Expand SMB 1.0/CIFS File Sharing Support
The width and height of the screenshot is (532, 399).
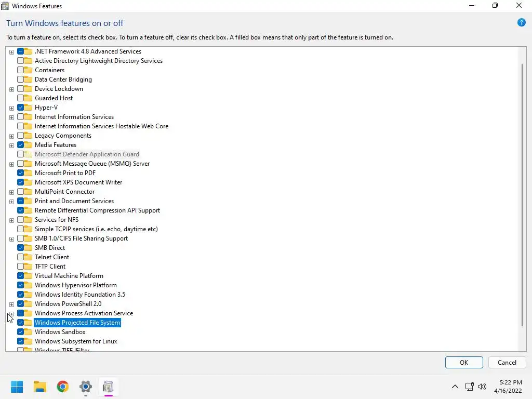coord(11,239)
